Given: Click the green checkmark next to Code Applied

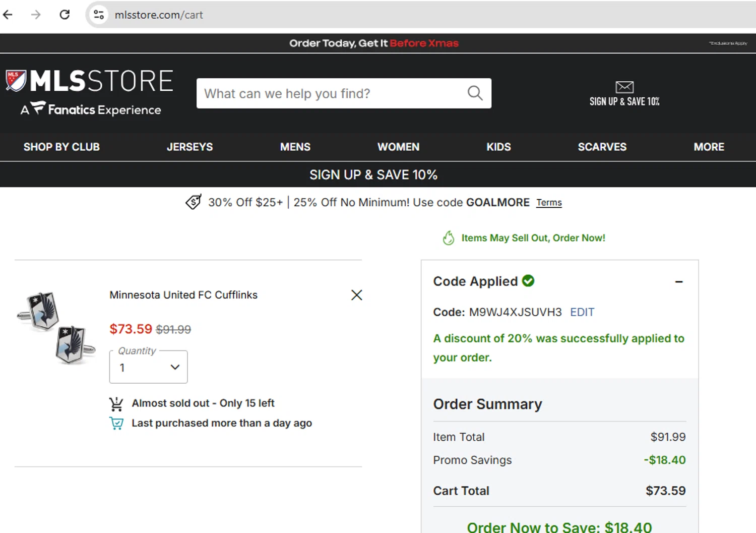Looking at the screenshot, I should (528, 280).
